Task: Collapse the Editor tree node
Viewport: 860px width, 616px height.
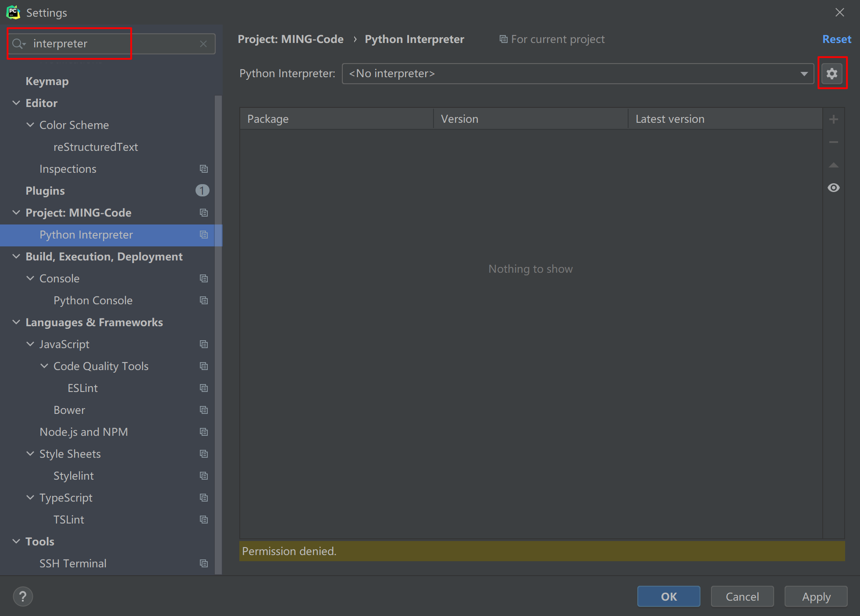Action: [16, 103]
